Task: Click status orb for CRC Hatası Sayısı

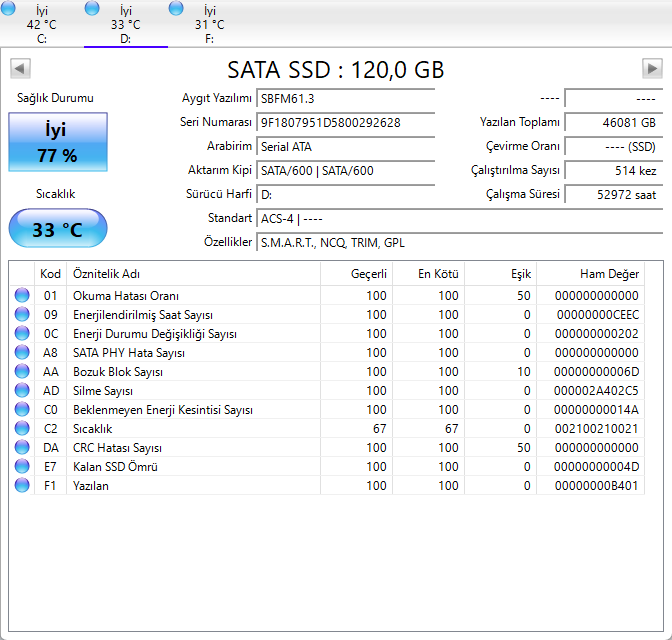Action: 22,448
